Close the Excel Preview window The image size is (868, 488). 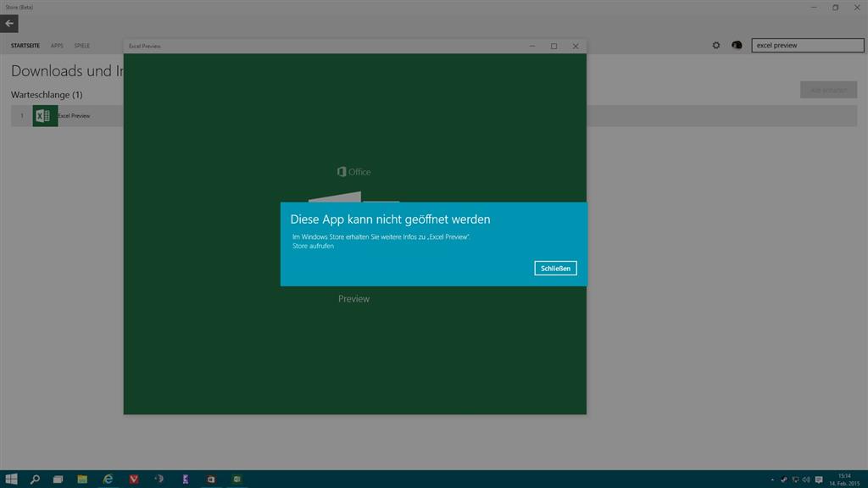[576, 46]
